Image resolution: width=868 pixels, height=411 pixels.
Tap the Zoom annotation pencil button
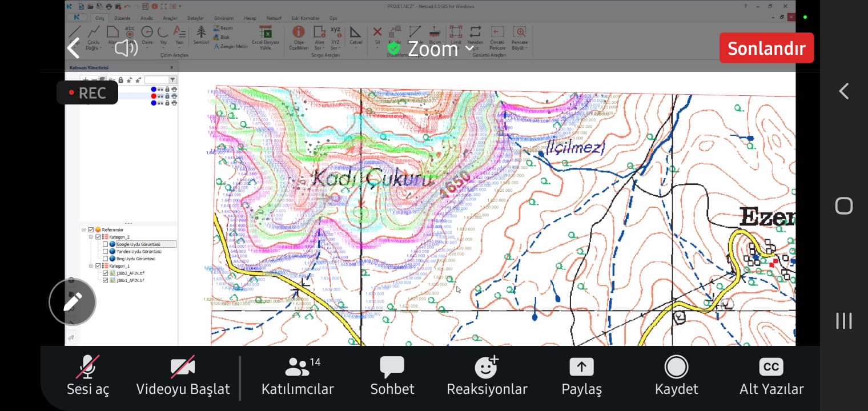point(72,301)
